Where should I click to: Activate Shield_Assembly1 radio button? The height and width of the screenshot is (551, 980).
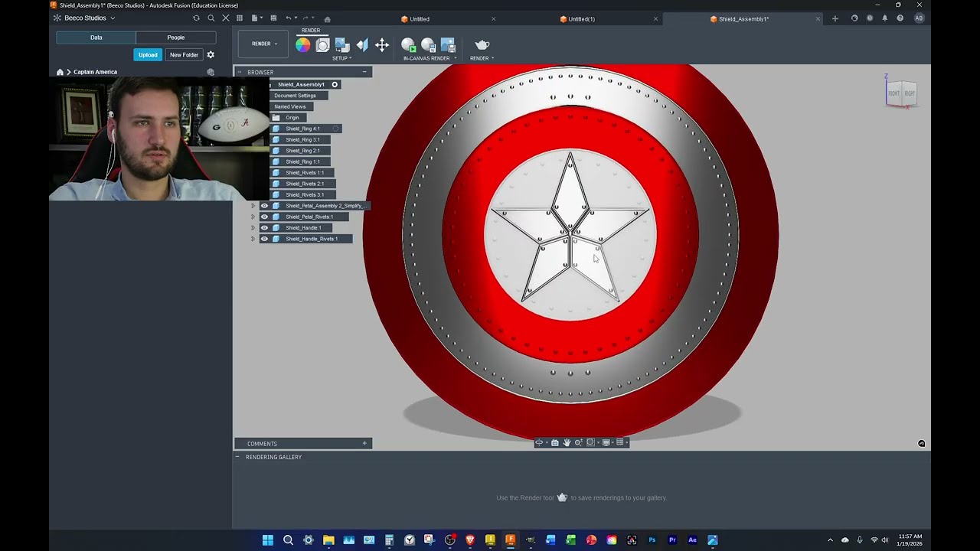(x=335, y=84)
